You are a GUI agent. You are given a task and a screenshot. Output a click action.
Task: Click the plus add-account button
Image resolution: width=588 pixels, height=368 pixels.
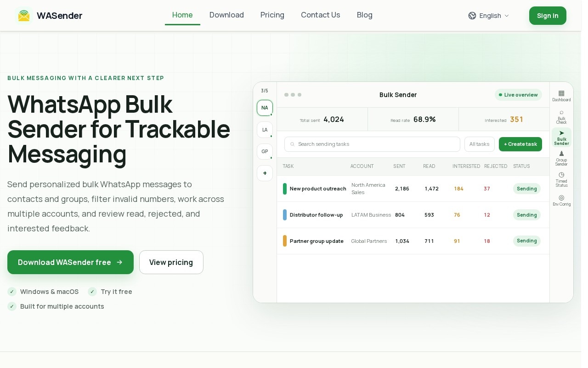(x=265, y=173)
